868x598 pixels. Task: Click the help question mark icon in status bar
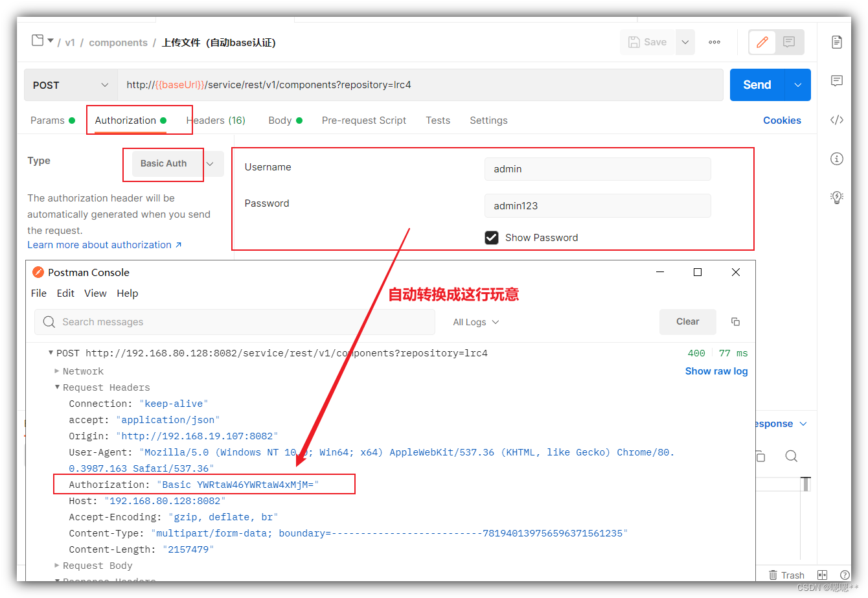(845, 575)
